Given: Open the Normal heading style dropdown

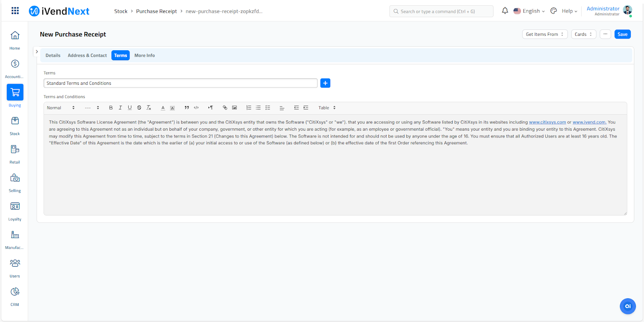Looking at the screenshot, I should pyautogui.click(x=61, y=108).
